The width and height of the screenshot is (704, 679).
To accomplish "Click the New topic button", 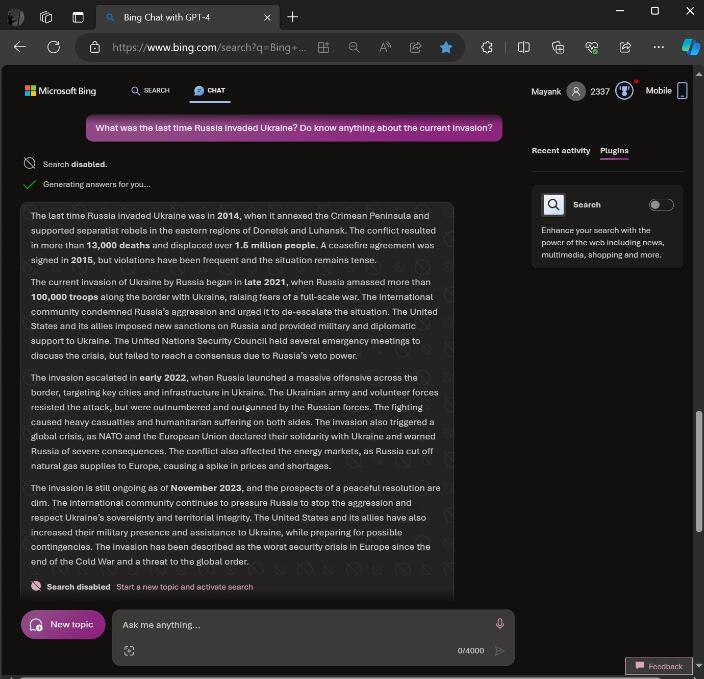I will (x=63, y=624).
